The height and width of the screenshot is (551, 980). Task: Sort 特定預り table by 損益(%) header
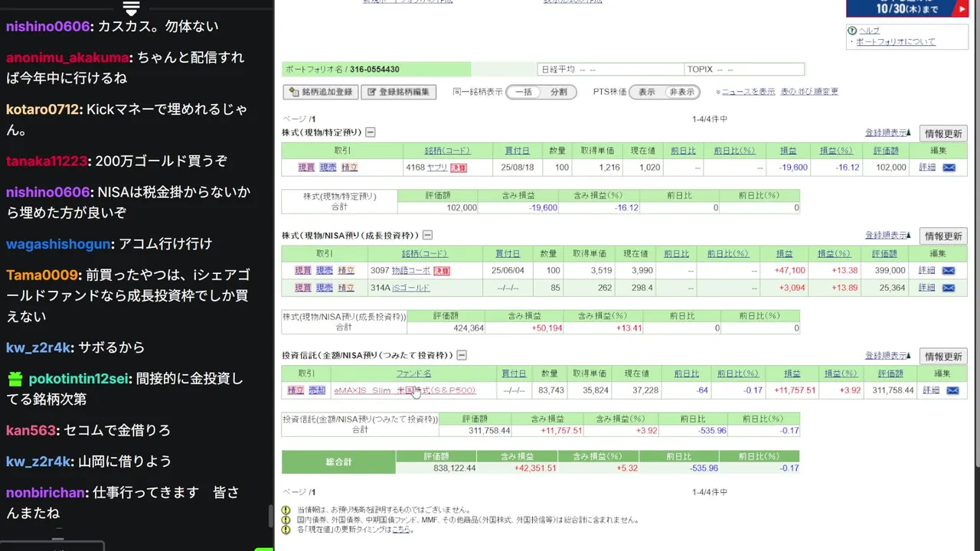click(x=836, y=151)
